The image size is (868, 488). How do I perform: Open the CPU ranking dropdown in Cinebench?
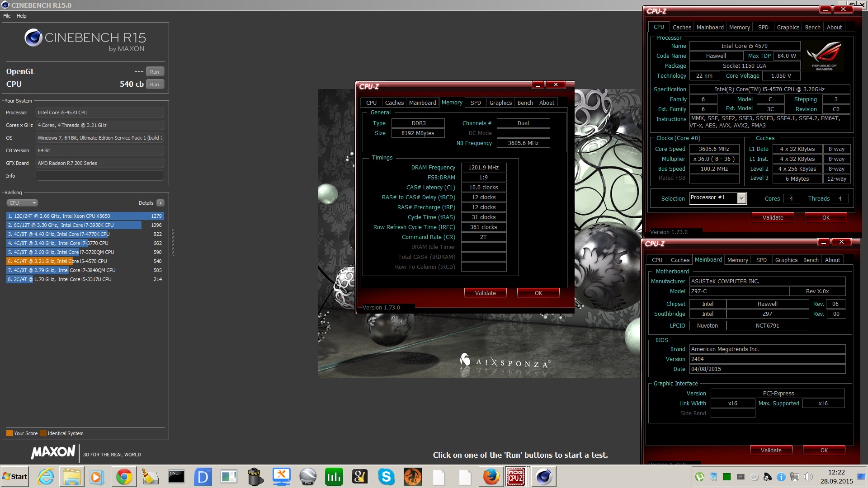(x=22, y=203)
